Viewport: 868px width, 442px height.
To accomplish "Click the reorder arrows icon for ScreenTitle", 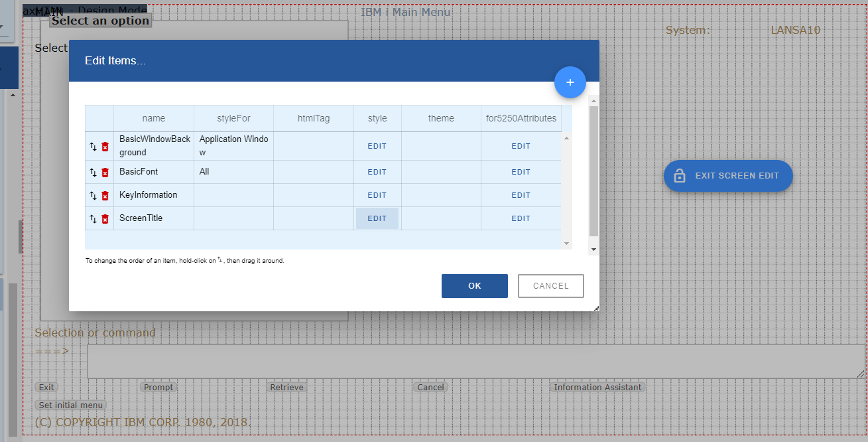I will point(93,219).
